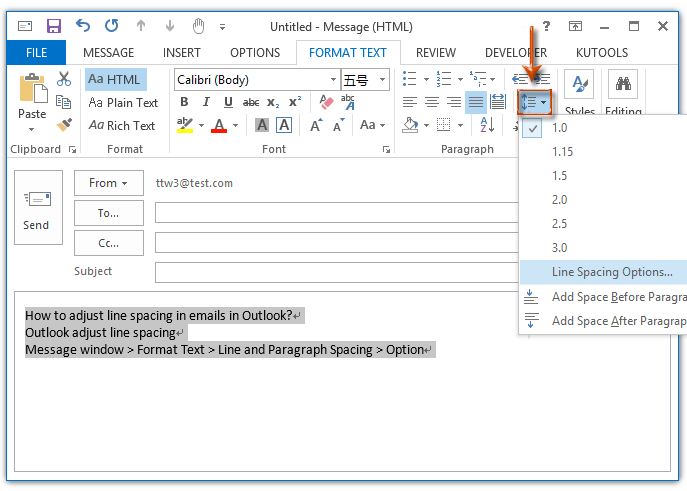The height and width of the screenshot is (491, 687).
Task: Apply strikethrough to selected text
Action: tap(250, 102)
